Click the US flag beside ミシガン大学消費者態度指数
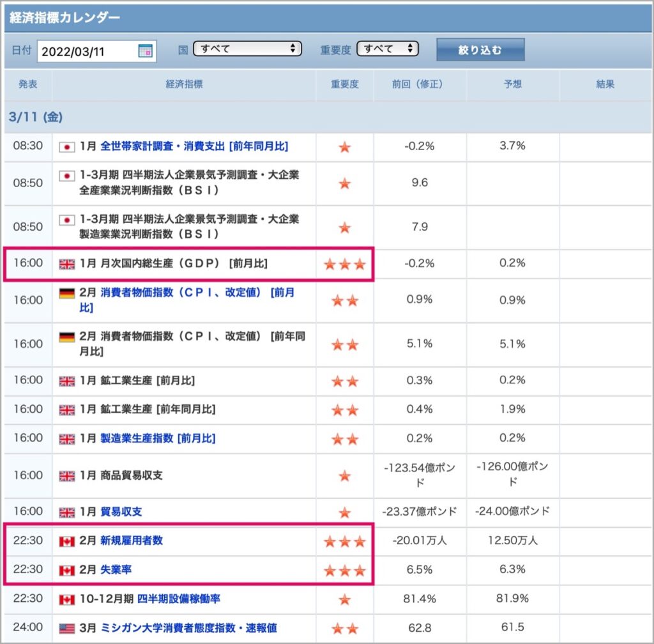654x644 pixels. [66, 629]
